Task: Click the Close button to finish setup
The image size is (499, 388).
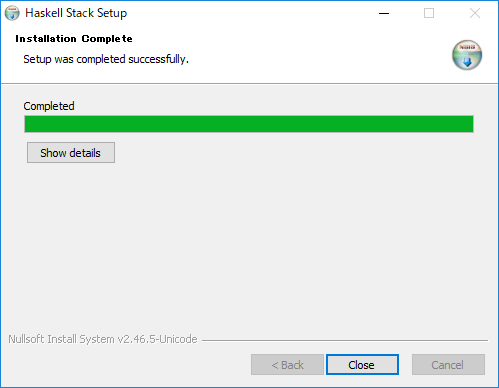Action: tap(362, 365)
